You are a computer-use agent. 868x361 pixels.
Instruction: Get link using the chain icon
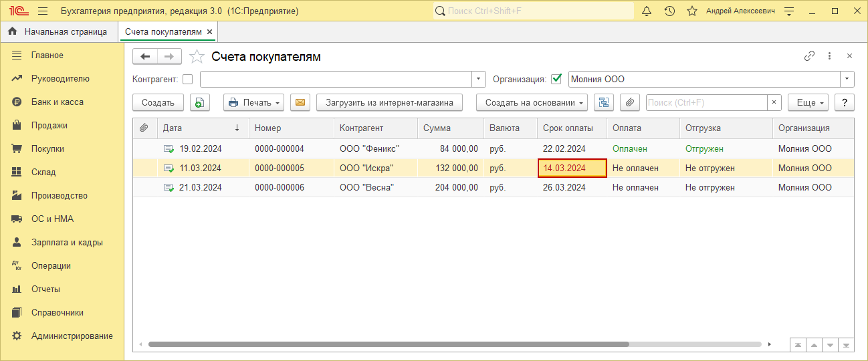click(809, 56)
